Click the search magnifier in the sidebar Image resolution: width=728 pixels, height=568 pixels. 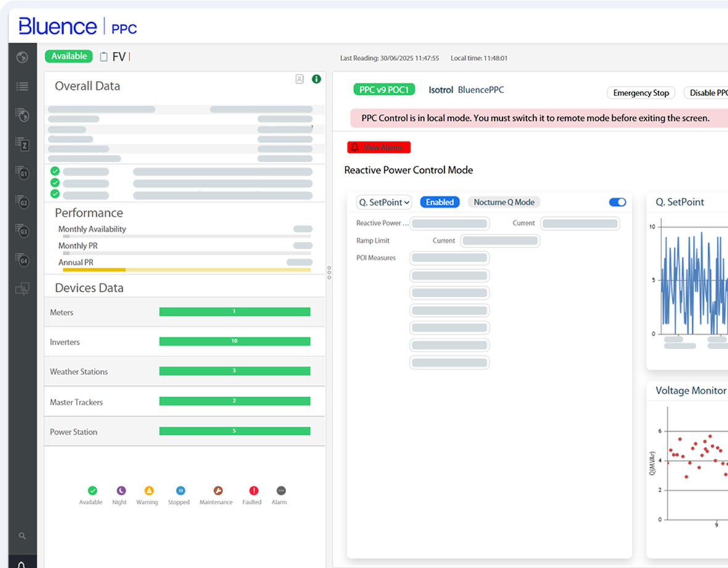(22, 536)
